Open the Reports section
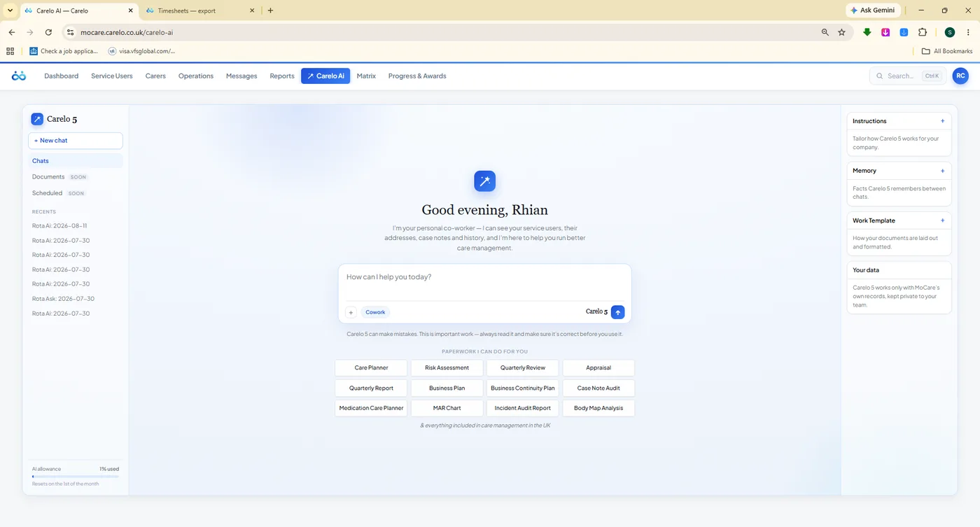The width and height of the screenshot is (980, 527). click(x=282, y=76)
